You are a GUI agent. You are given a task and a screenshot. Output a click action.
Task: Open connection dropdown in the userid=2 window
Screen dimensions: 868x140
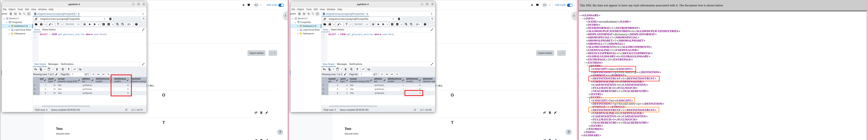point(393,19)
